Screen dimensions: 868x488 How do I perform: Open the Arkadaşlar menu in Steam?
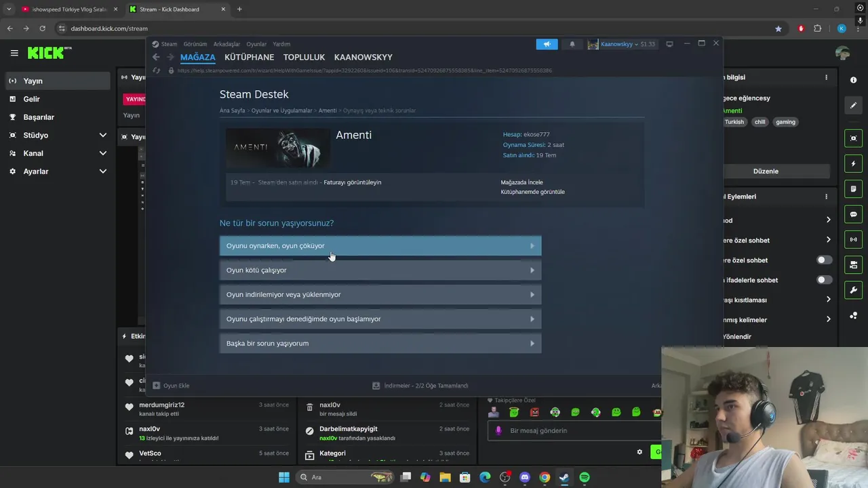tap(226, 44)
